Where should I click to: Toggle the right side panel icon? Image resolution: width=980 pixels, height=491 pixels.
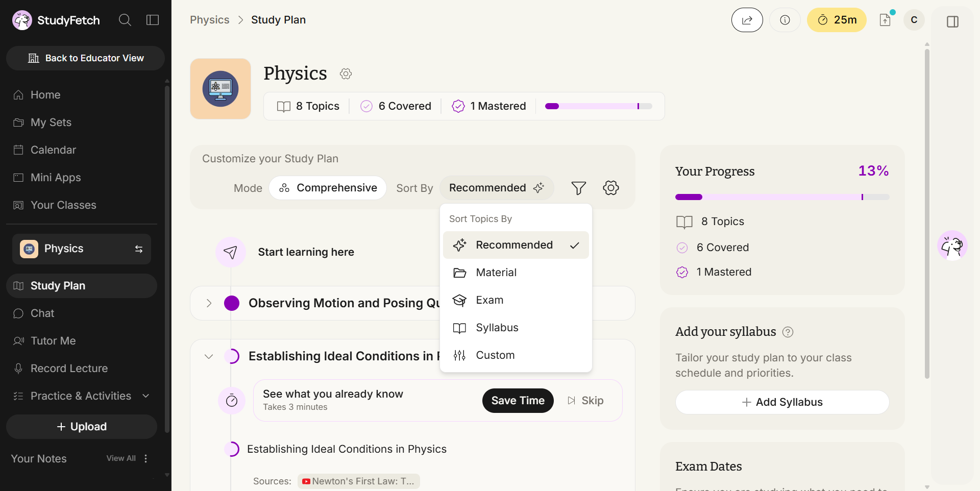tap(952, 21)
